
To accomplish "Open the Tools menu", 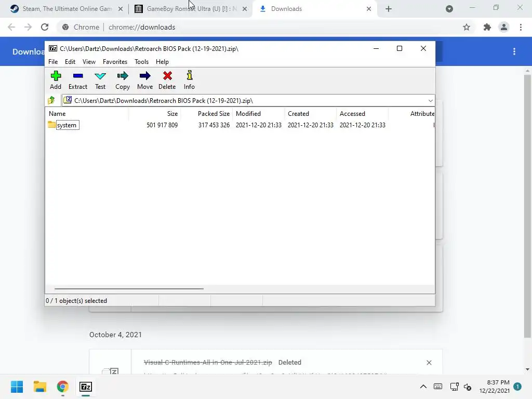I will [x=141, y=62].
